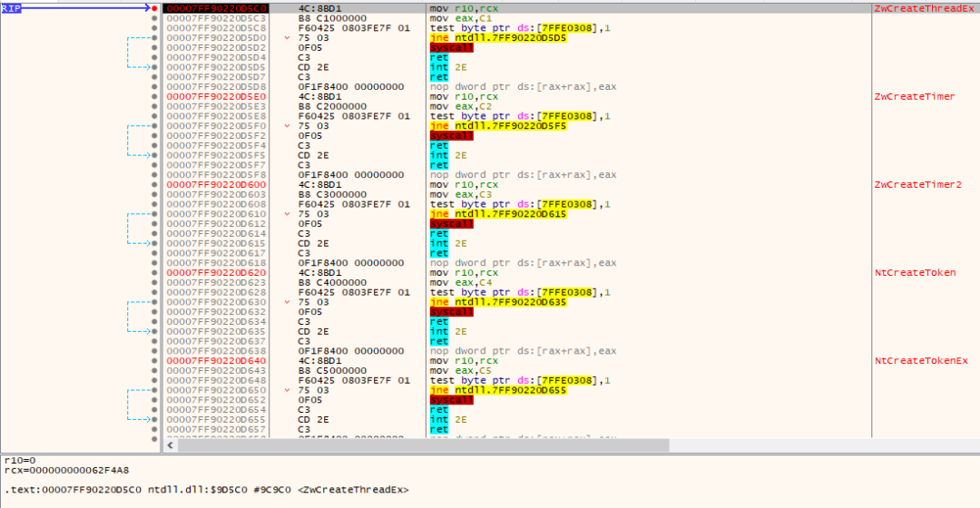Click jump direction chevron at 00007FF90220D5D0
The width and height of the screenshot is (980, 508).
(x=287, y=38)
